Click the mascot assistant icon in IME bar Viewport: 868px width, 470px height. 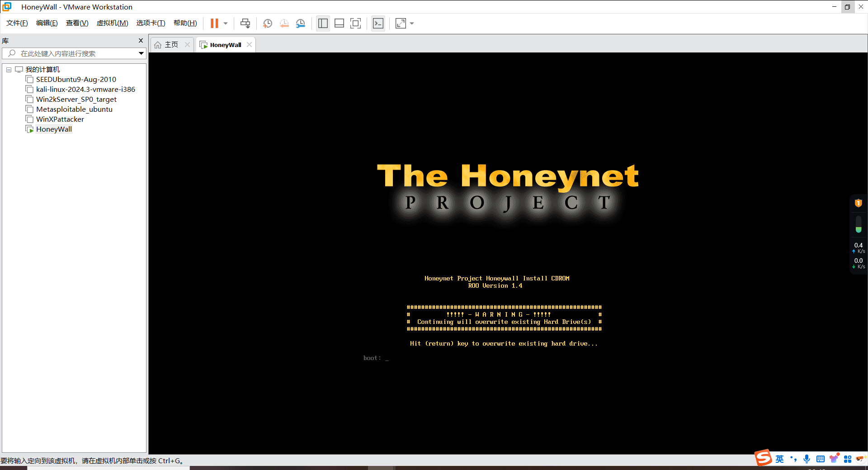[860, 459]
